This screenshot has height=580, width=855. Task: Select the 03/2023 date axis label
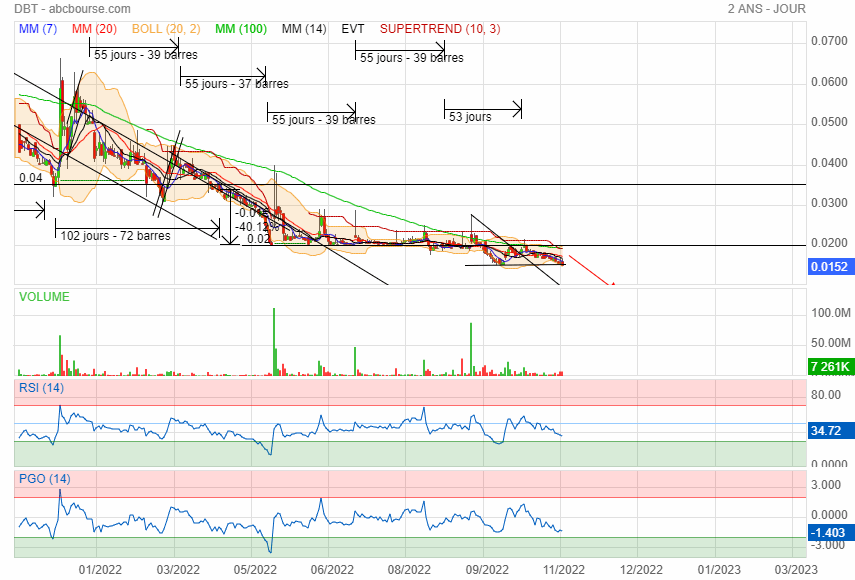pos(796,570)
